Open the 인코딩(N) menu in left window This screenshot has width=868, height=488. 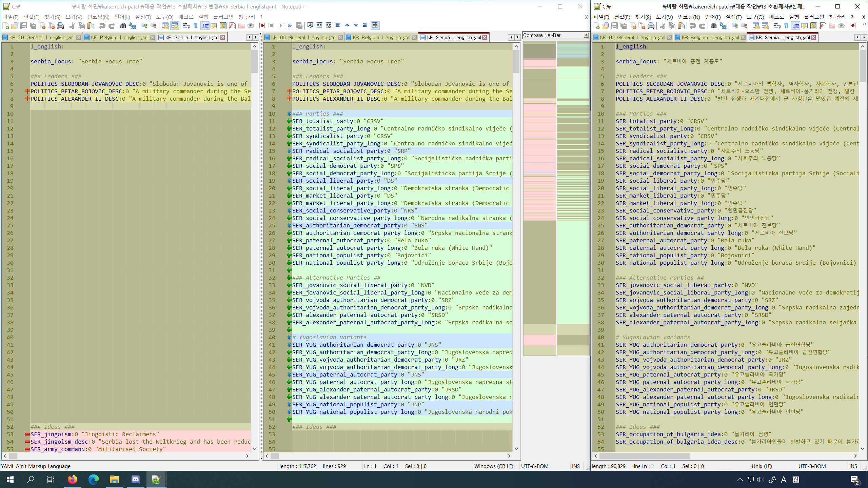(98, 17)
